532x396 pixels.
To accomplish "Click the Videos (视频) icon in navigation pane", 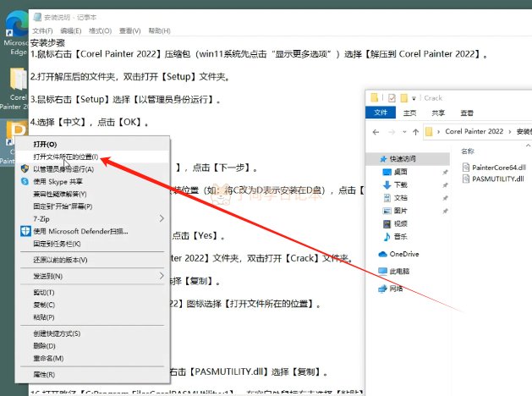I will [x=387, y=223].
